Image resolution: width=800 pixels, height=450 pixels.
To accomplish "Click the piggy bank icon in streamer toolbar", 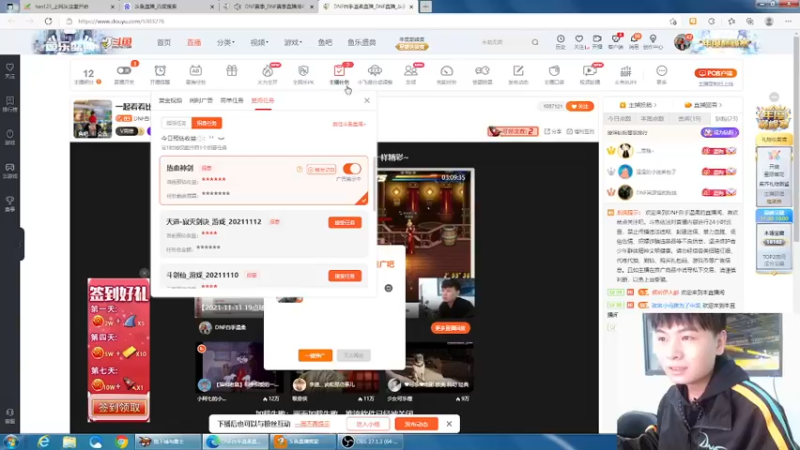I will point(554,70).
